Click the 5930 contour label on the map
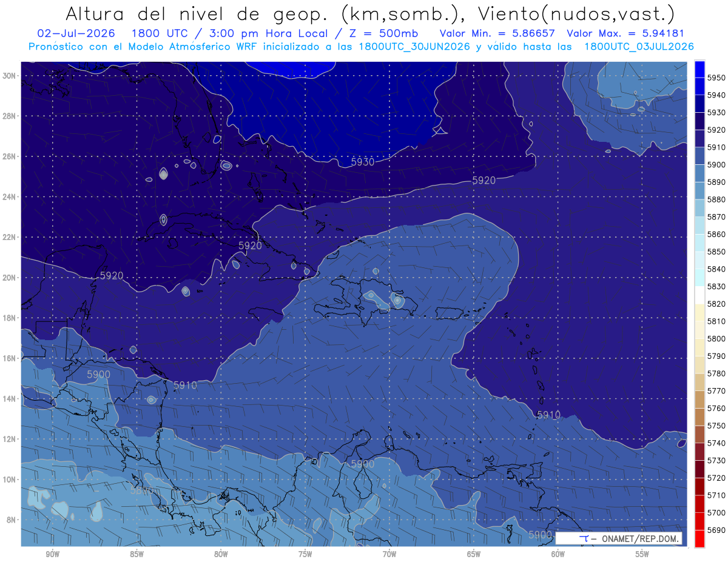Screen dimensions: 728x562 coord(363,161)
